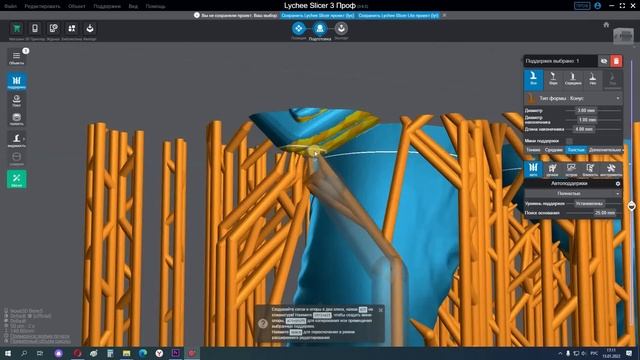Open Windows taskbar search
Viewport: 640px width, 360px height.
[24, 353]
